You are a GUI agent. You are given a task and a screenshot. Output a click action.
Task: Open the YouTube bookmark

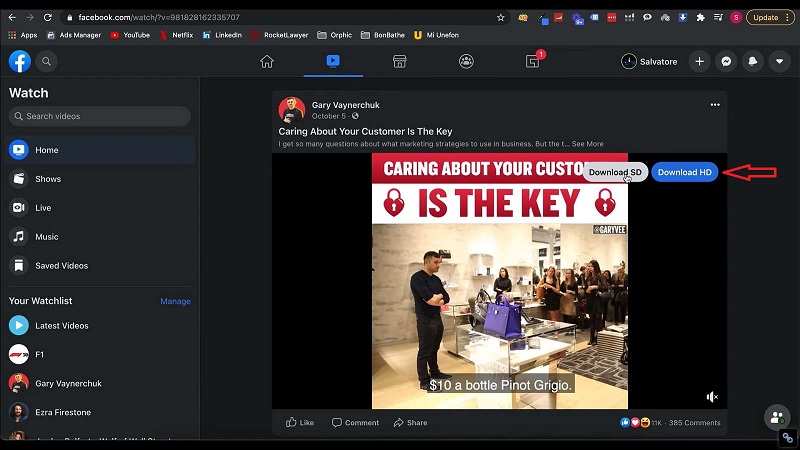pyautogui.click(x=130, y=35)
